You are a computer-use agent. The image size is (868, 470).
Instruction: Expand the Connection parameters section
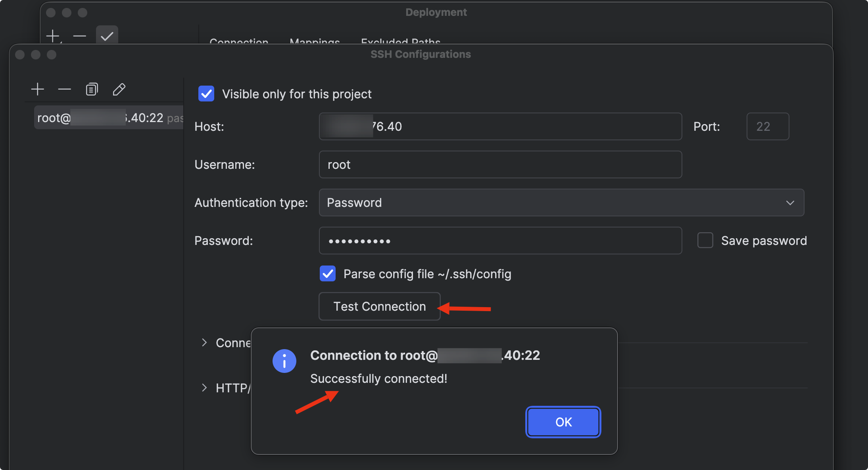click(x=204, y=343)
